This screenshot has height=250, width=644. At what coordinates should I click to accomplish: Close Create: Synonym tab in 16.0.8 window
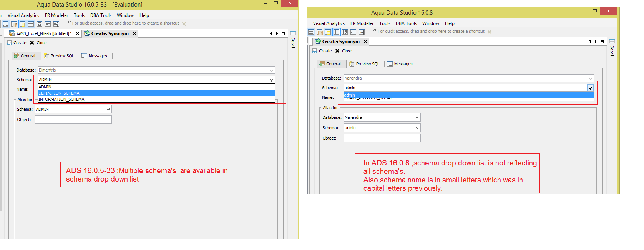(365, 42)
